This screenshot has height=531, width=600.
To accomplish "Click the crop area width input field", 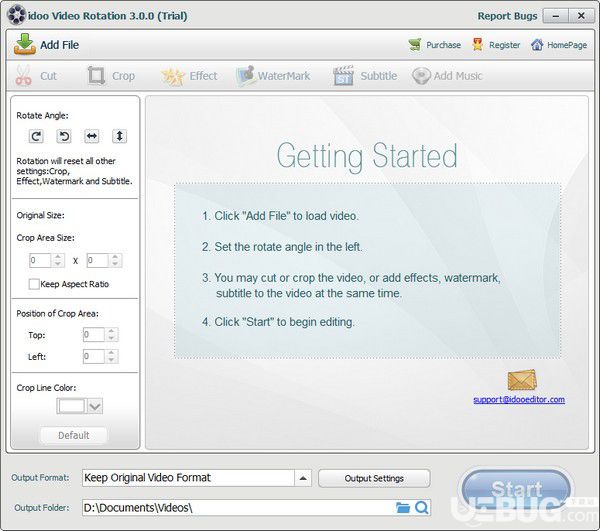I will 40,260.
